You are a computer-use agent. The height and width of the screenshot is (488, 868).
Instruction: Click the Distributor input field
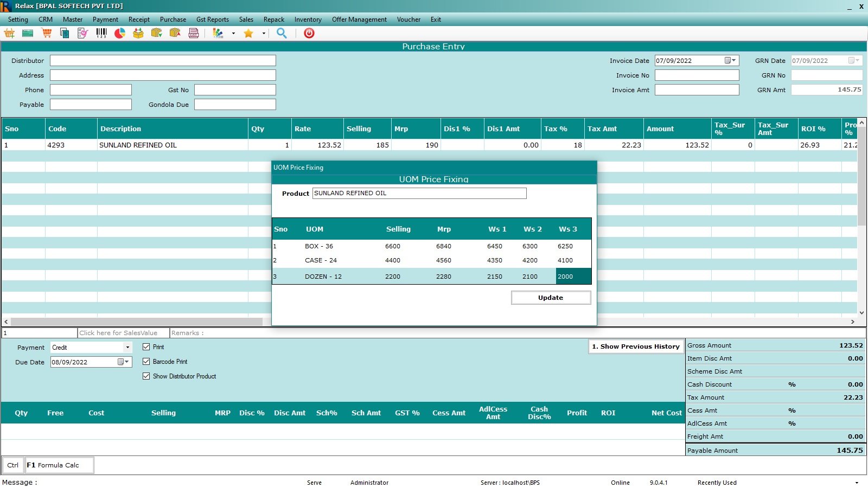(x=163, y=61)
